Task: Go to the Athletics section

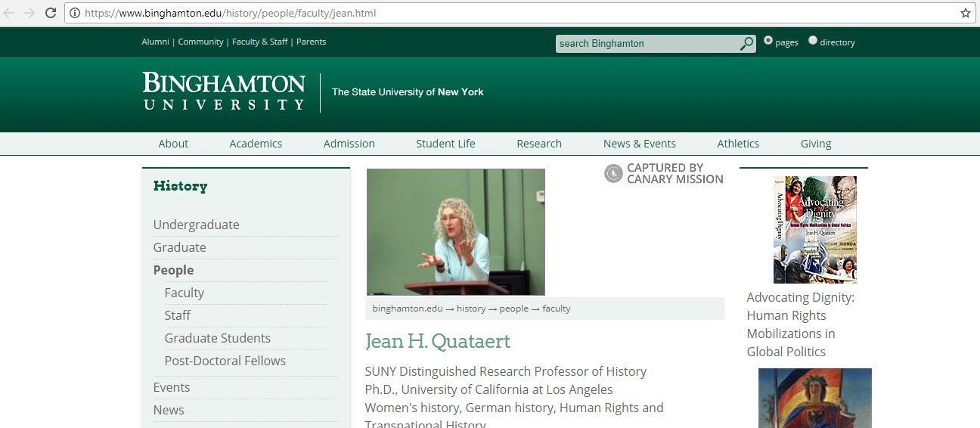Action: coord(737,144)
